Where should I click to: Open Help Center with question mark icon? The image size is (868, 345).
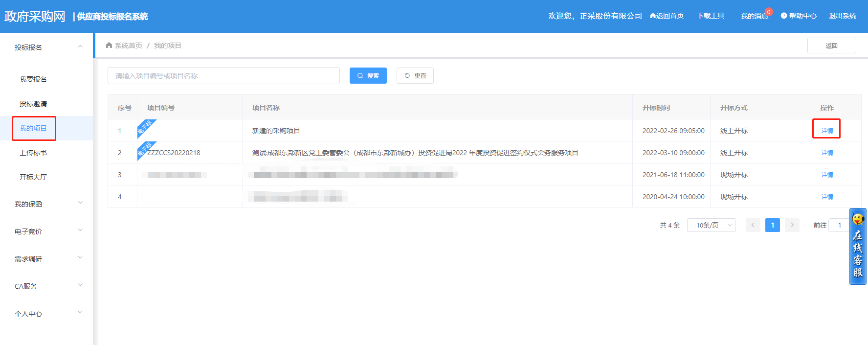(x=799, y=16)
